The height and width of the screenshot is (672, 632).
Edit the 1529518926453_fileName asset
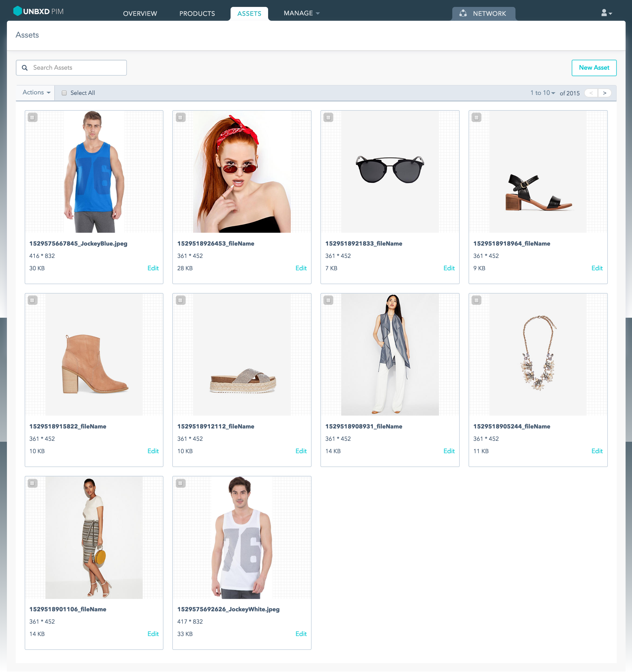301,268
